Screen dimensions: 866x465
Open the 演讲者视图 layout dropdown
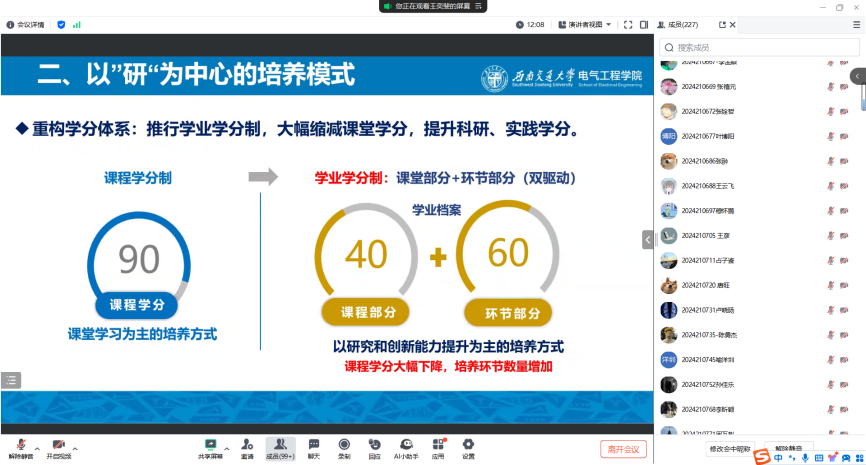click(x=584, y=24)
